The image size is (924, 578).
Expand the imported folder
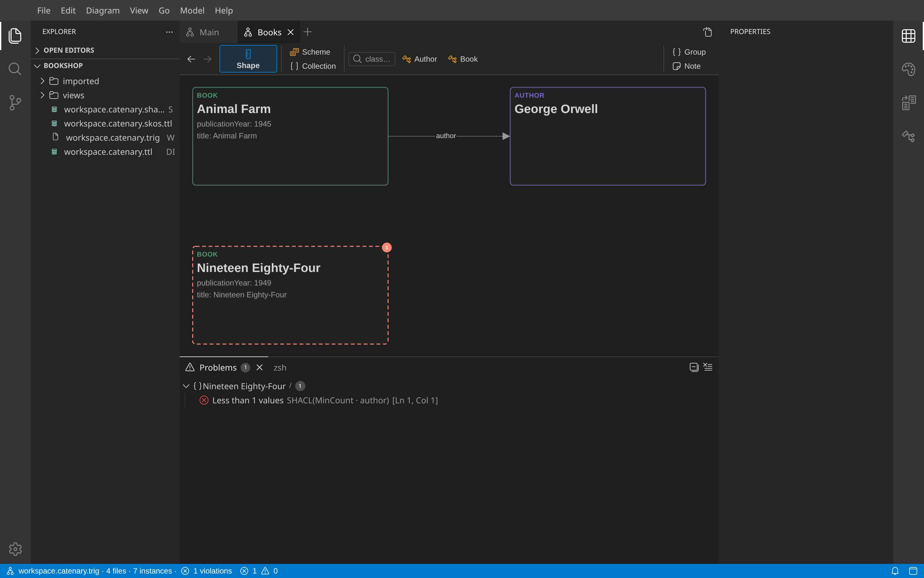[x=105, y=81]
